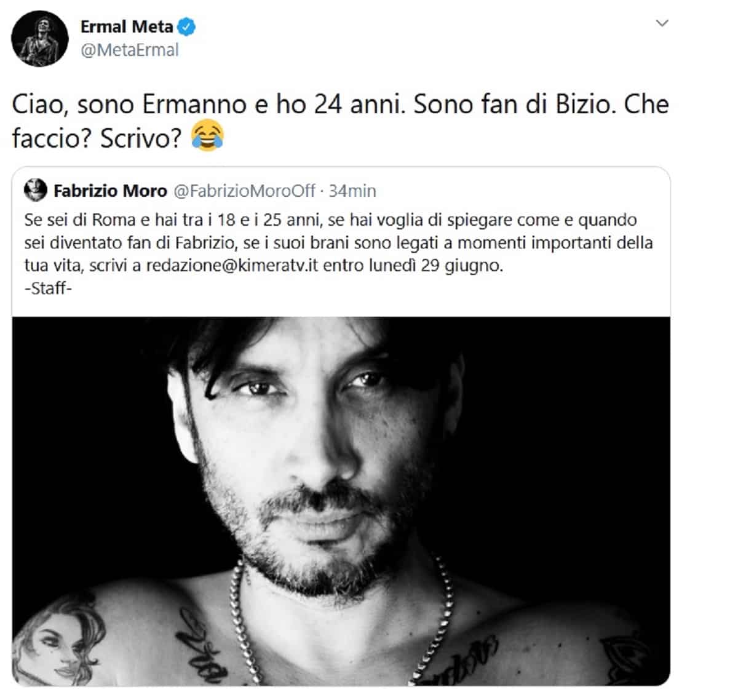
Task: Visit the @MetaErmal handle
Action: [129, 50]
